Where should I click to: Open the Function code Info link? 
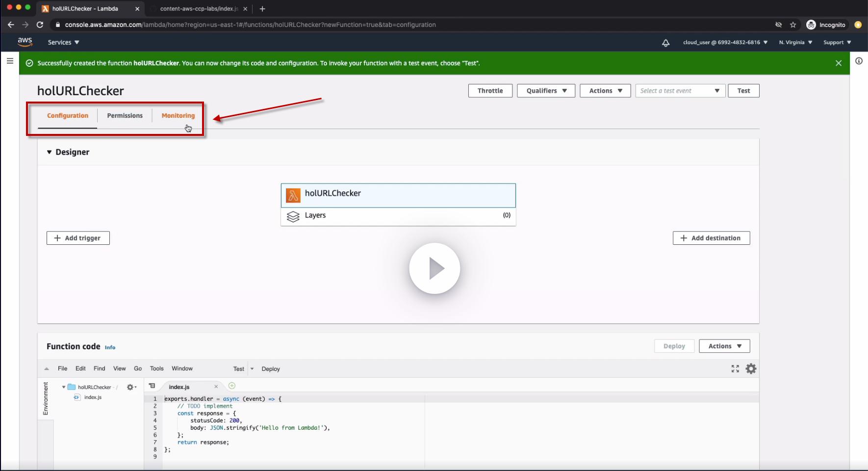[110, 347]
